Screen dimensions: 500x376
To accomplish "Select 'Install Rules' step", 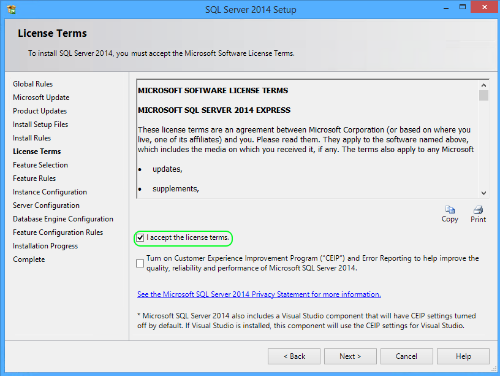I will 32,138.
